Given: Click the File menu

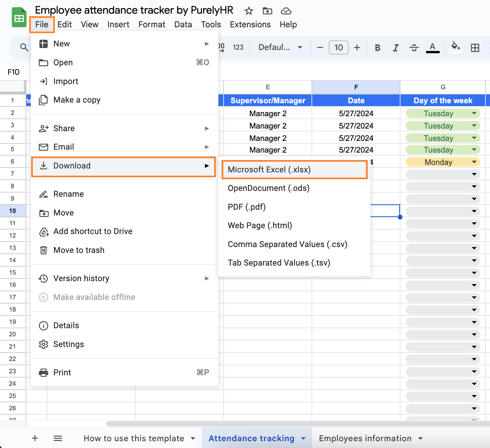Looking at the screenshot, I should [x=42, y=24].
